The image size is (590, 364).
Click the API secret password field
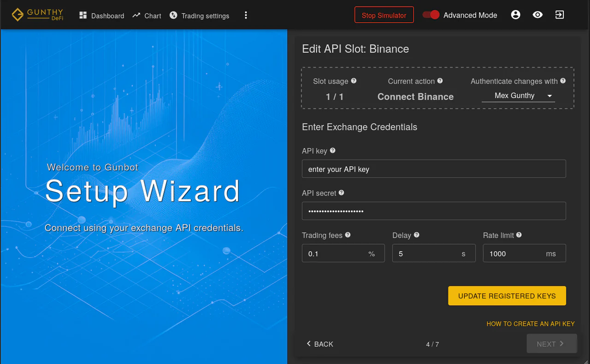[434, 211]
